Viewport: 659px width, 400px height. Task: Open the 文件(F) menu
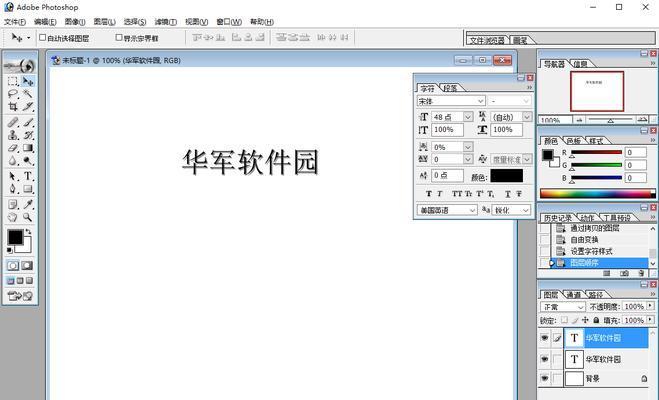(15, 22)
